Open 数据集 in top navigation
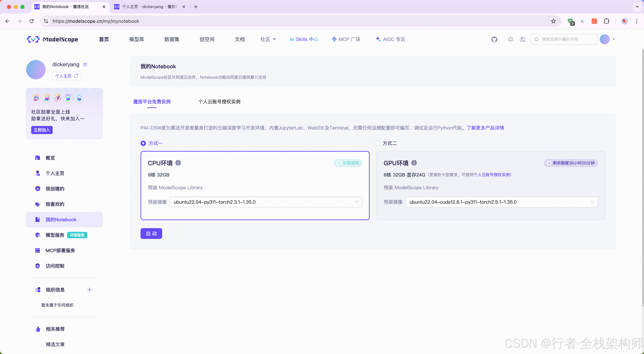The height and width of the screenshot is (354, 644). tap(172, 39)
